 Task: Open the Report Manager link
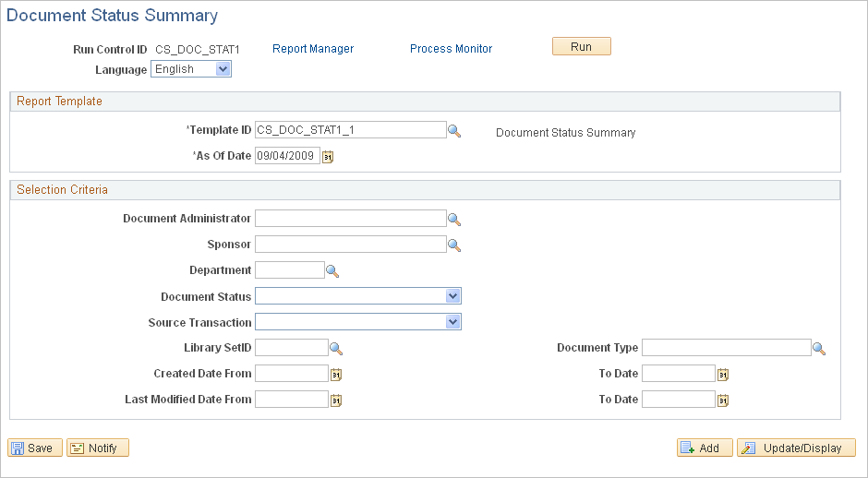(313, 49)
